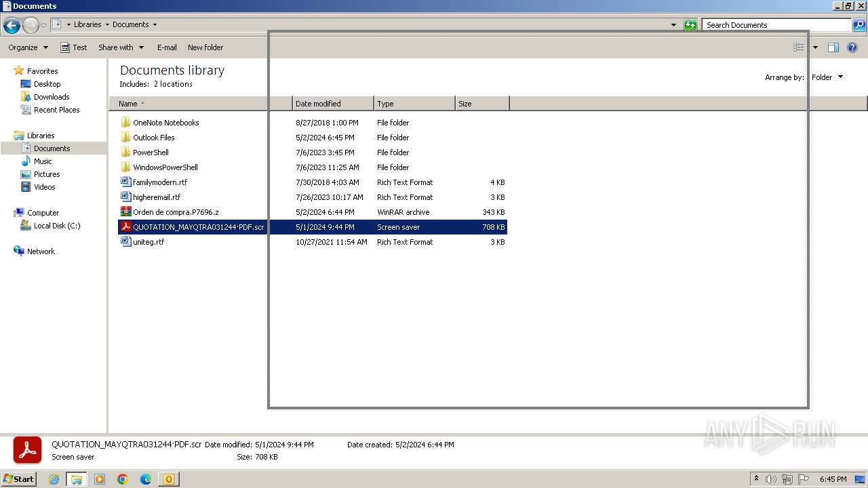The height and width of the screenshot is (488, 868).
Task: Sort by Date modified column
Action: click(333, 104)
